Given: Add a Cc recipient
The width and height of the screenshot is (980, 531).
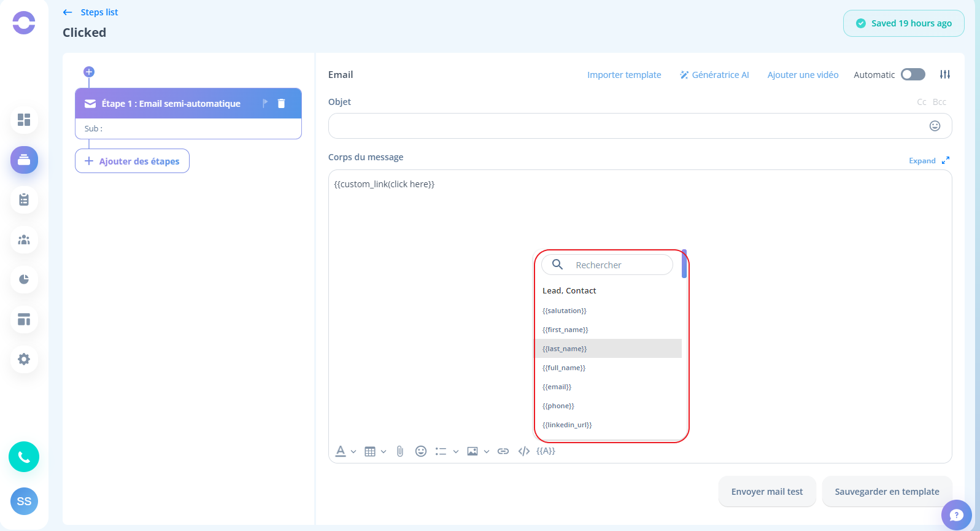Looking at the screenshot, I should [x=922, y=102].
